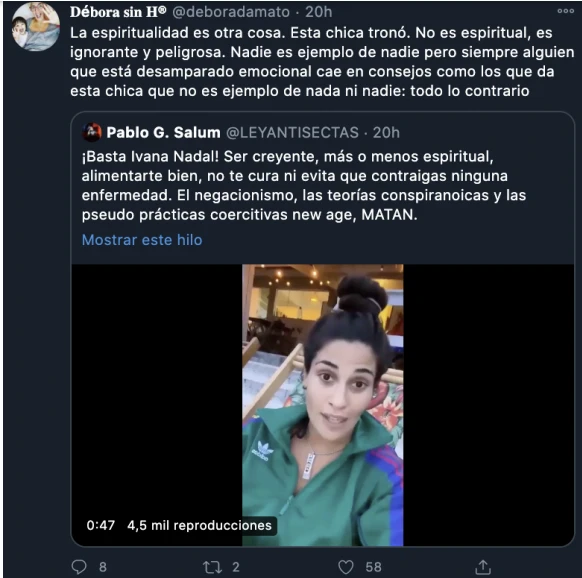Viewport: 582px width, 578px height.
Task: Click the '4,5 mil reproducciones' view count
Action: click(199, 525)
